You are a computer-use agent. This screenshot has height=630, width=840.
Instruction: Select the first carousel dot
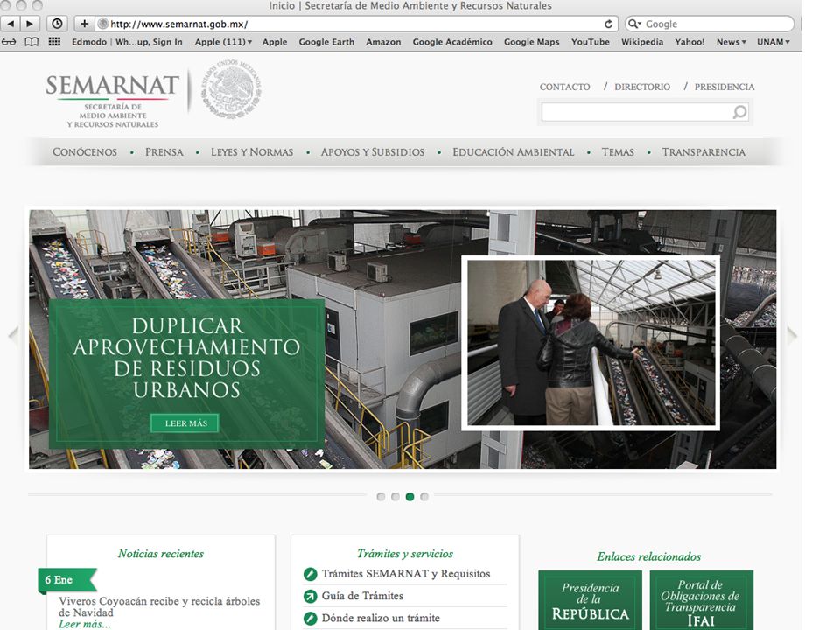click(x=381, y=497)
